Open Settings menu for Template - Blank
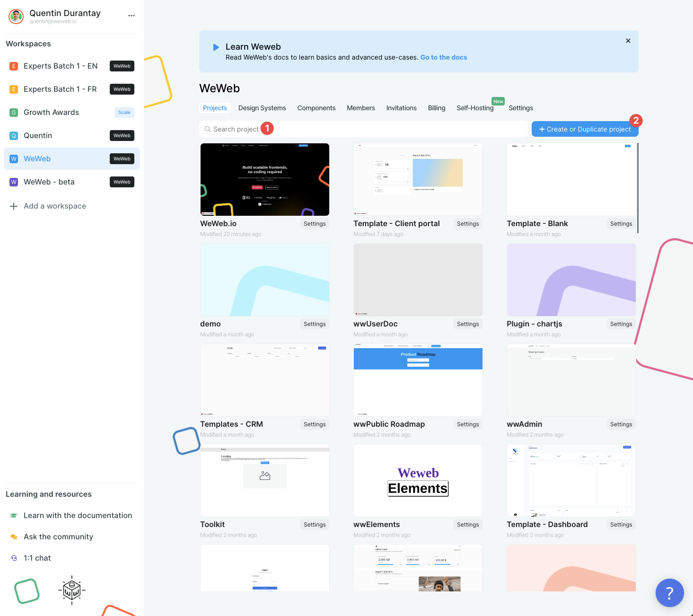Viewport: 693px width, 616px height. [x=621, y=223]
